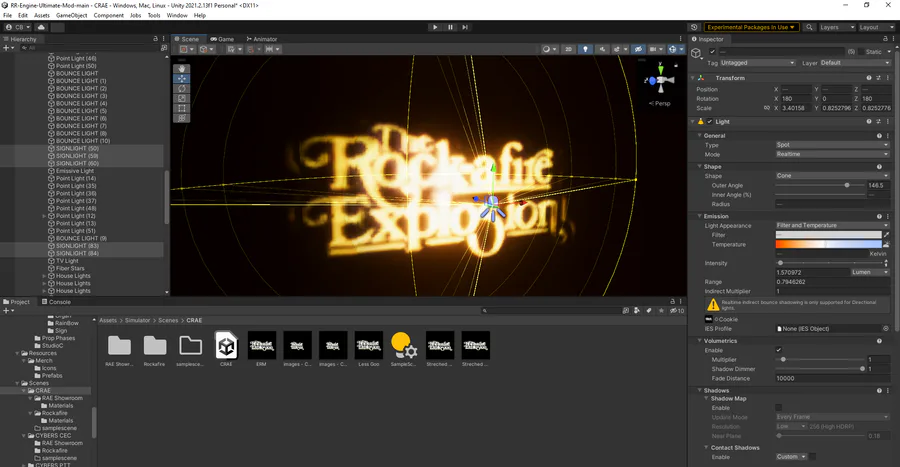
Task: Click the Play button
Action: click(x=435, y=27)
